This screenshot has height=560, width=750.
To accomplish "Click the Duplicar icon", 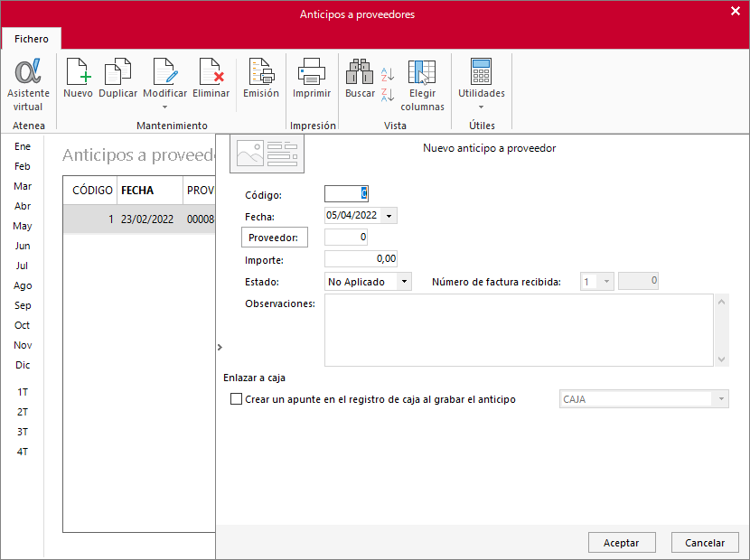I will point(117,71).
